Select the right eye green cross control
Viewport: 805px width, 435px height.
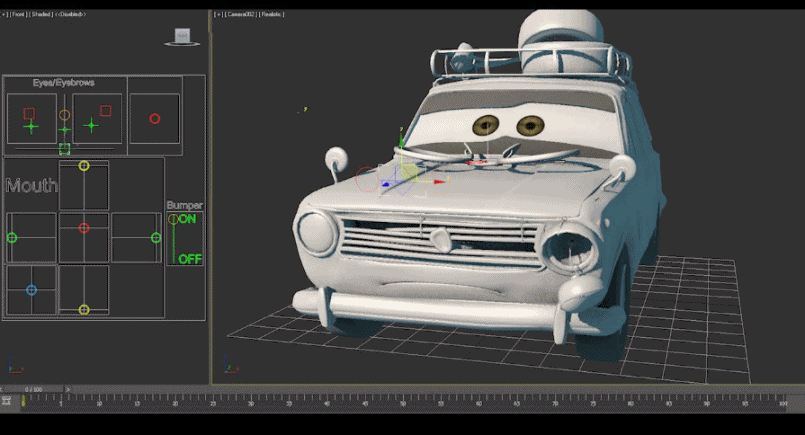point(91,125)
